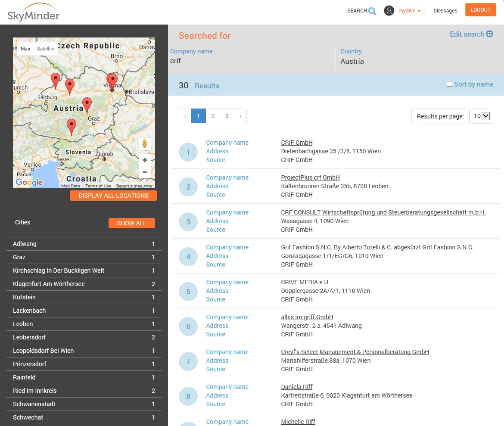Open the Creyf's-Select Management company link
Viewport: 504px width, 426px height.
click(x=355, y=352)
